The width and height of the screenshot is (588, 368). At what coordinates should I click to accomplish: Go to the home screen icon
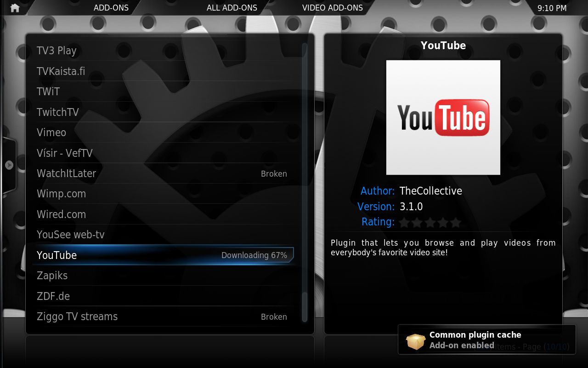tap(15, 8)
